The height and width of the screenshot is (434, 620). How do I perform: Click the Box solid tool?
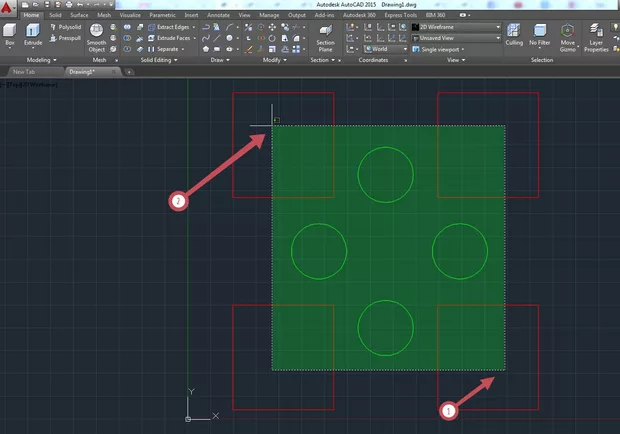point(9,34)
